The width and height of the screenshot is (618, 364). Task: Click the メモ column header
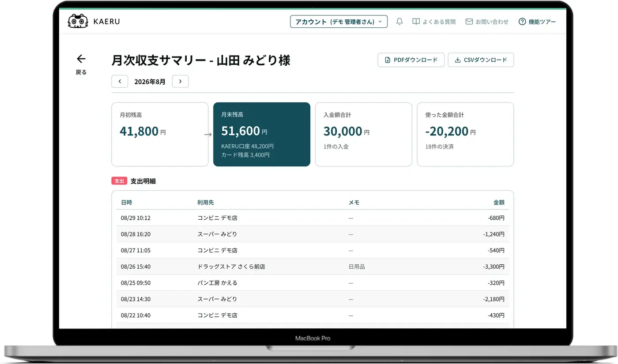[354, 203]
